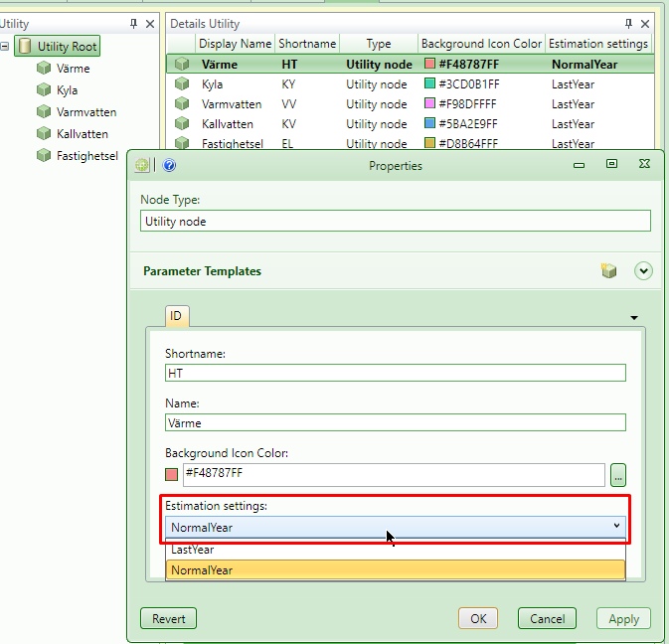Viewport: 669px width, 644px height.
Task: Collapse the Parameter Templates section
Action: (x=643, y=271)
